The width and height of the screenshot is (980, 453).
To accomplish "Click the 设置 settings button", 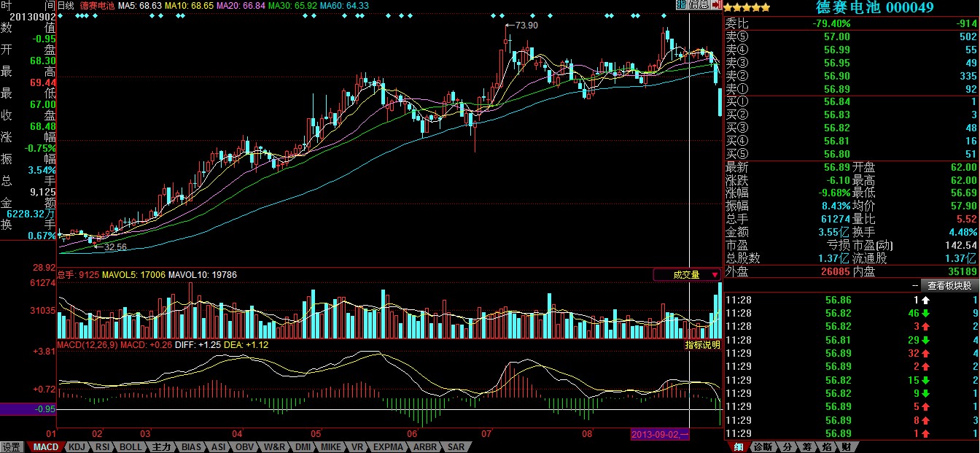I will pyautogui.click(x=11, y=446).
